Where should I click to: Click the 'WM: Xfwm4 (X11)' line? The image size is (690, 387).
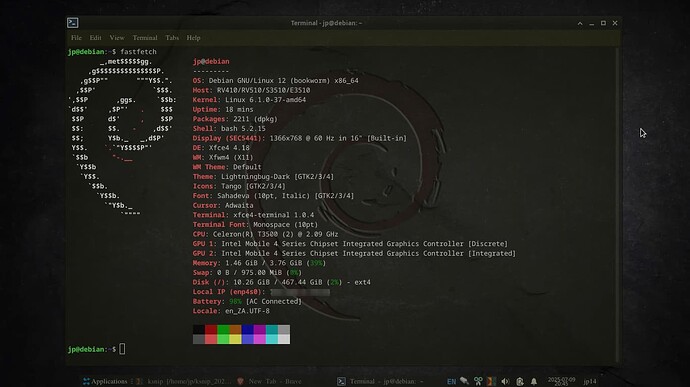(223, 158)
